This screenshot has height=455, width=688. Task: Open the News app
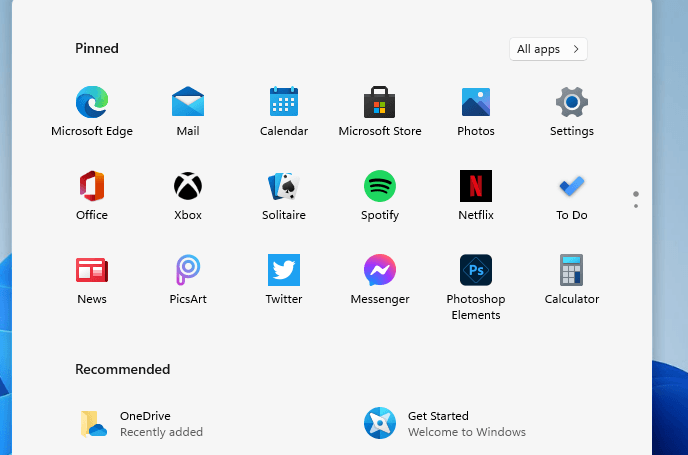click(x=92, y=280)
